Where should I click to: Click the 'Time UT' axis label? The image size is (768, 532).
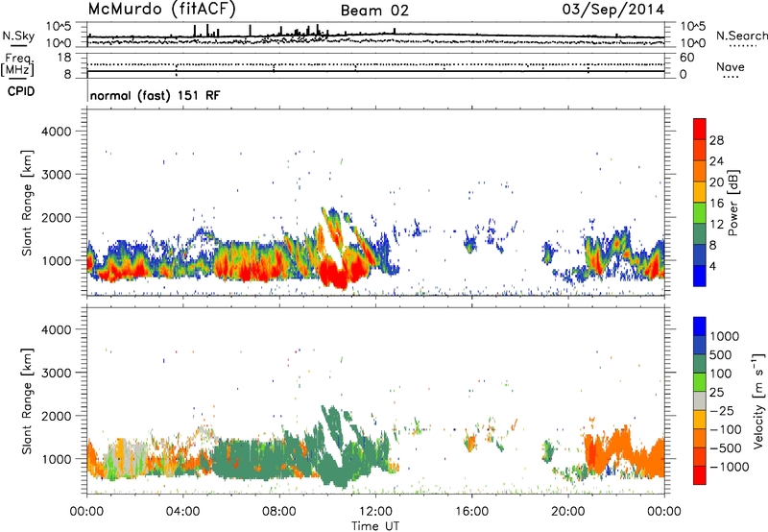[x=375, y=526]
